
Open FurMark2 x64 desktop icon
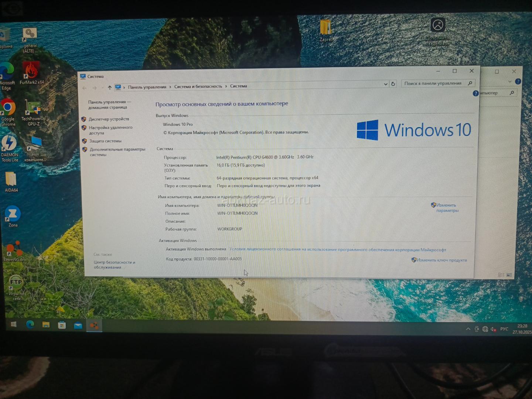(31, 72)
